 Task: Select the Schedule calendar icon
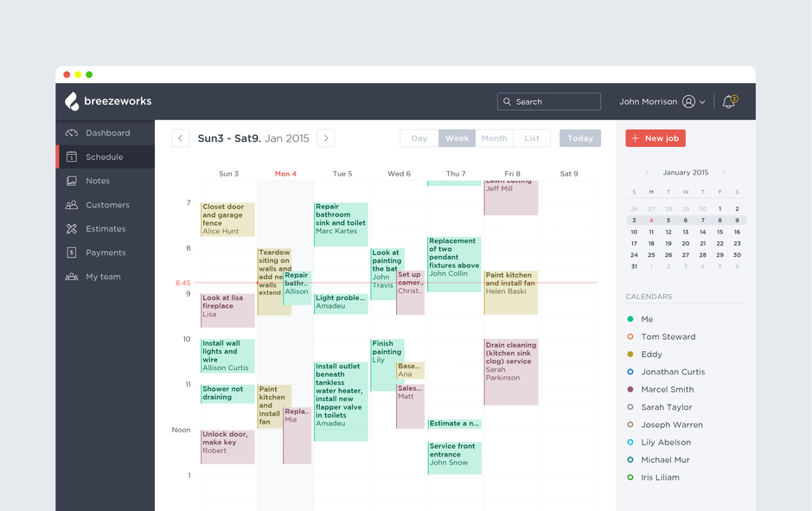click(72, 156)
